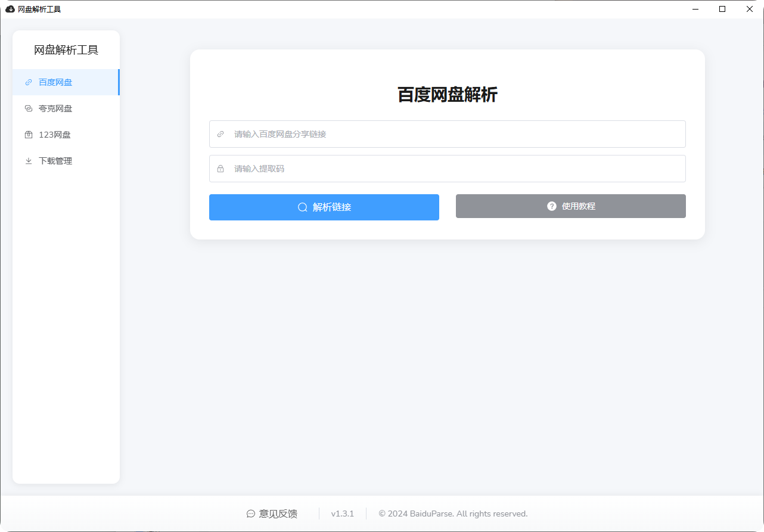Click the 网盘解析工具 sidebar title
This screenshot has width=764, height=532.
66,50
